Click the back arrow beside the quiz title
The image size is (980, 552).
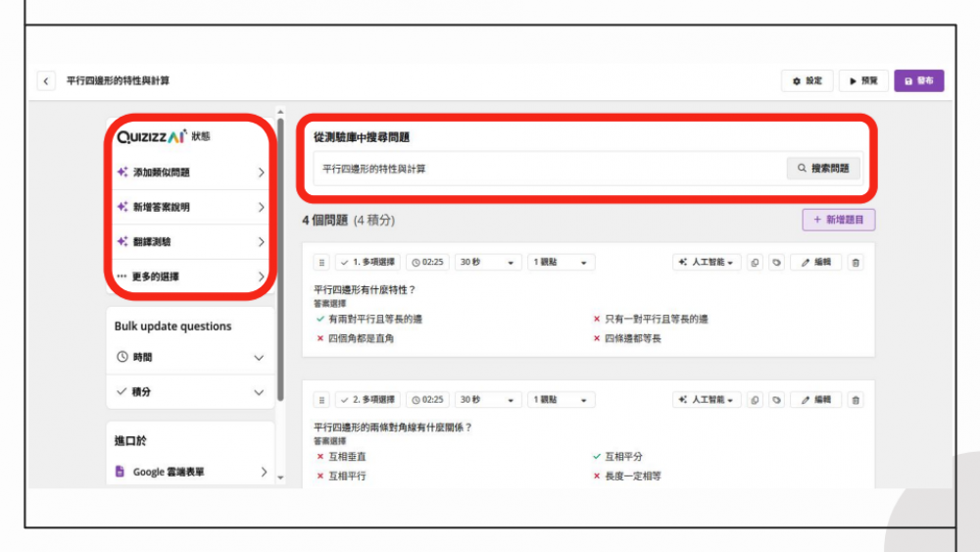(x=46, y=80)
